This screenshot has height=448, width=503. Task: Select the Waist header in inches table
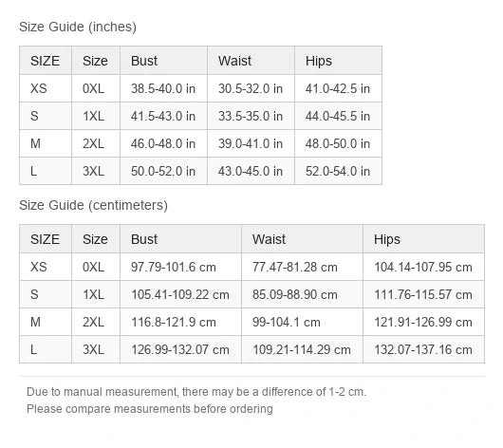[x=251, y=61]
